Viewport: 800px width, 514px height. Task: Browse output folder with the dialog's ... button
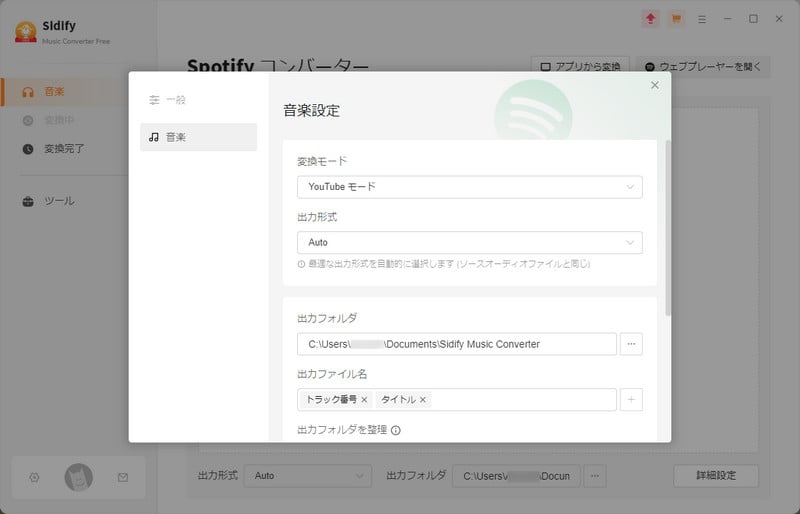[631, 344]
